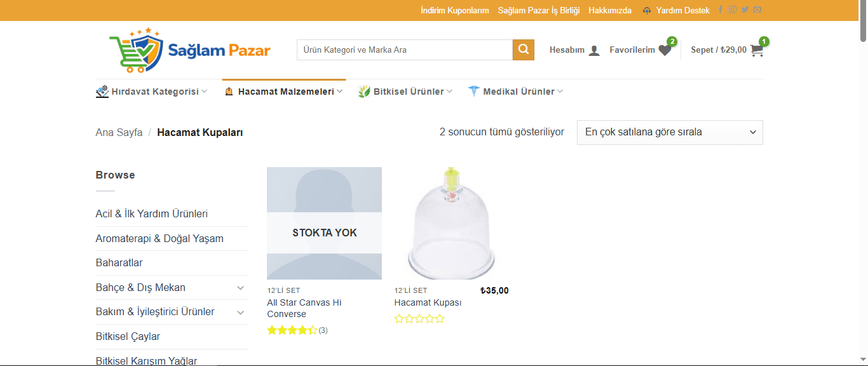Open the Twitter icon in top bar
Viewport: 868px width, 366px height.
[745, 10]
